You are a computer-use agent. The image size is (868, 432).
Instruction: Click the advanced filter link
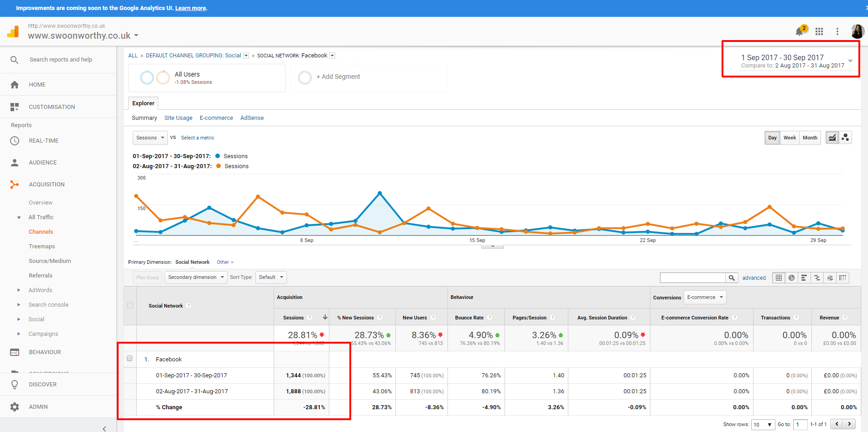754,278
